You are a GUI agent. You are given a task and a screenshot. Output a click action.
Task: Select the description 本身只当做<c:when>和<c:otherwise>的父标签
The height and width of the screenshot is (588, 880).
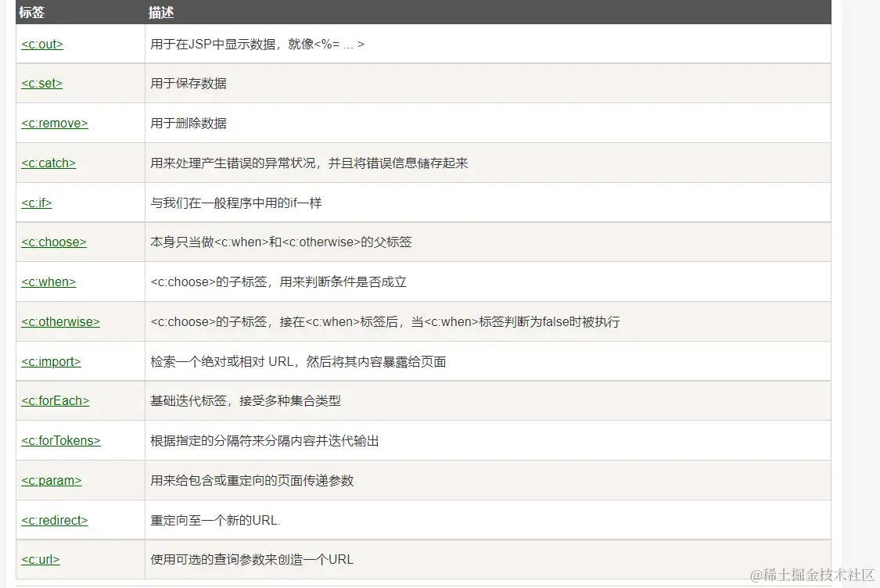(x=281, y=242)
